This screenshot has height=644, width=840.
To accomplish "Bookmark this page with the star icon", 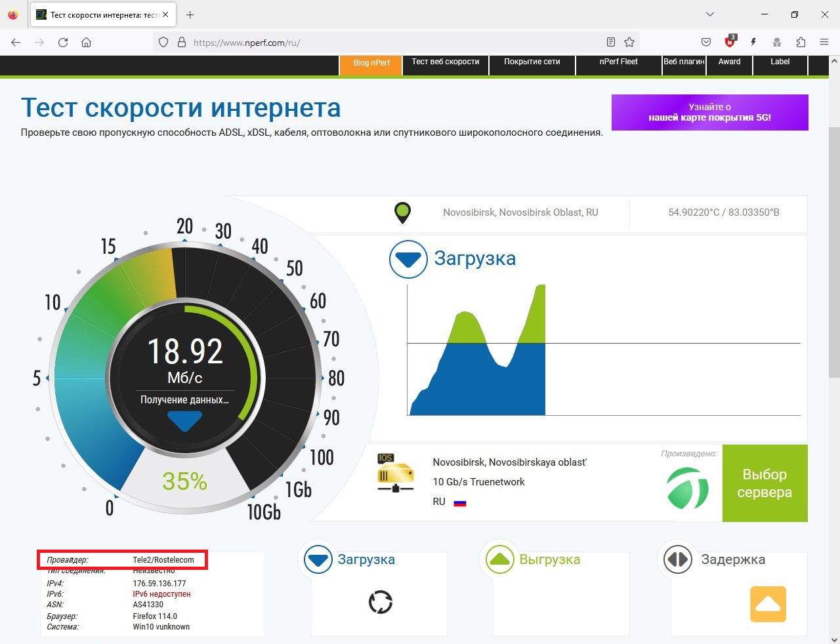I will tap(629, 43).
